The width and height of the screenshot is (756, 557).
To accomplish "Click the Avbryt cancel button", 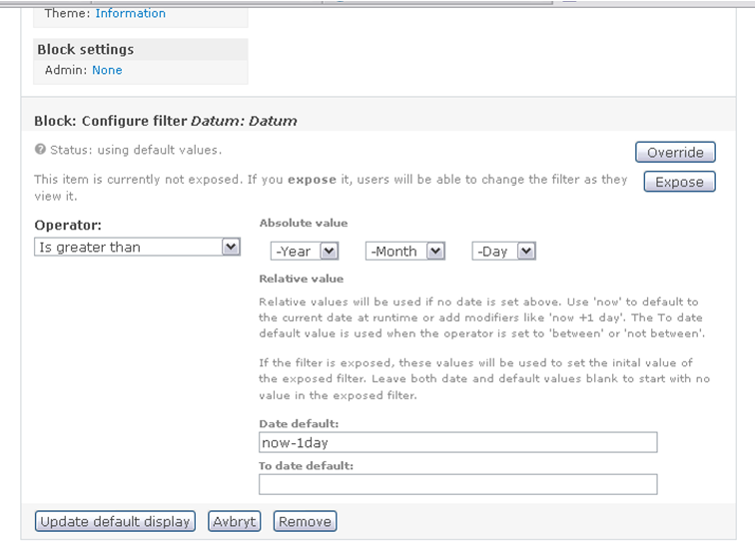I will pyautogui.click(x=235, y=521).
